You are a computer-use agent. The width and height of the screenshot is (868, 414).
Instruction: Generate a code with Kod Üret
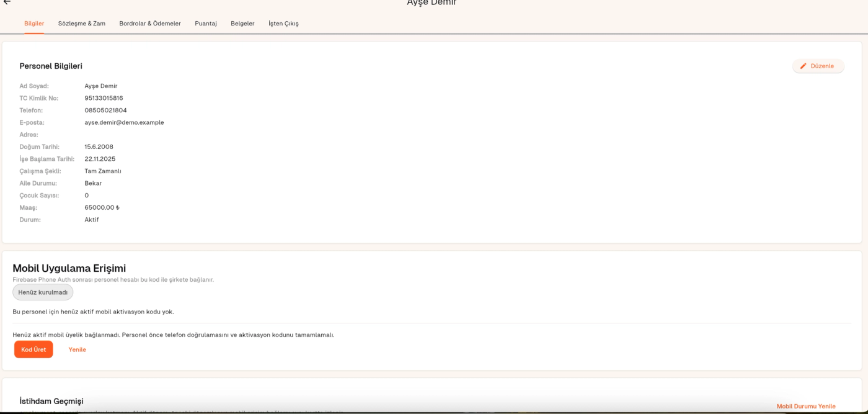[x=33, y=349]
